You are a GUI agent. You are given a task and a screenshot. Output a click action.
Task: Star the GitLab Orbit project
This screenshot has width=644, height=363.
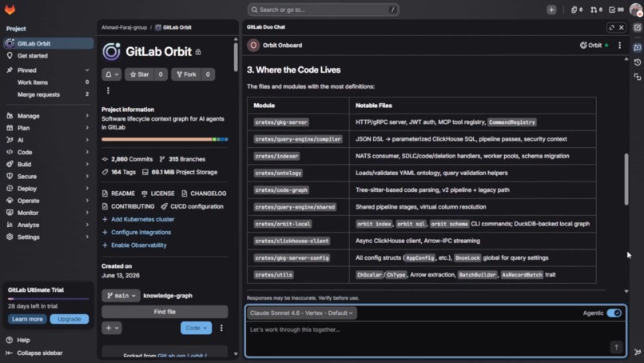pyautogui.click(x=140, y=74)
